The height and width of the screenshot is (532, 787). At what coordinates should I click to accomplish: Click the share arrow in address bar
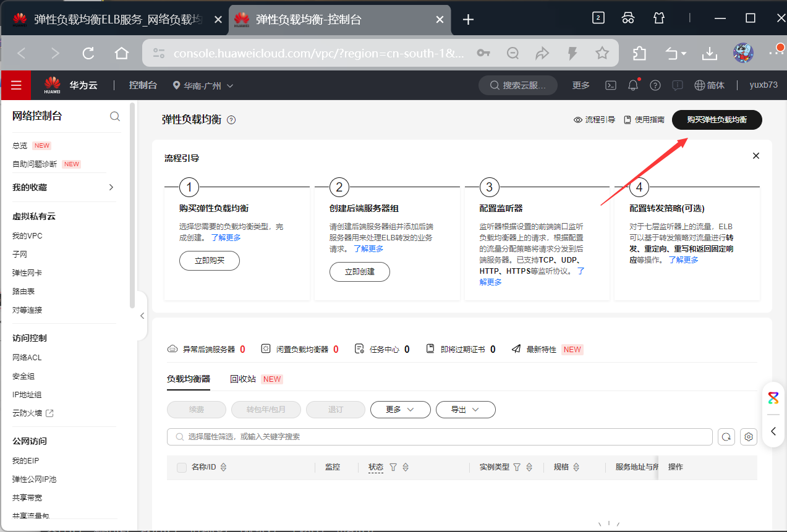pos(542,53)
